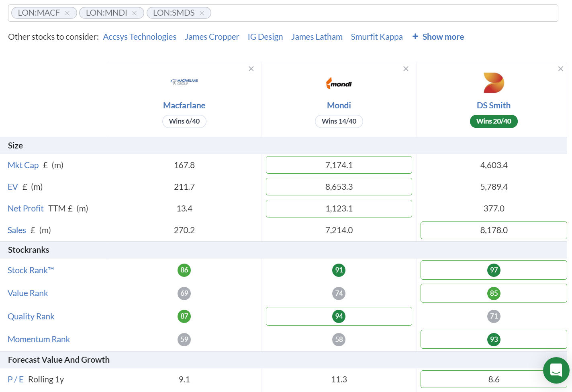Viewport: 572px width, 392px height.
Task: Remove the LON:MNDI ticker tag
Action: tap(135, 13)
